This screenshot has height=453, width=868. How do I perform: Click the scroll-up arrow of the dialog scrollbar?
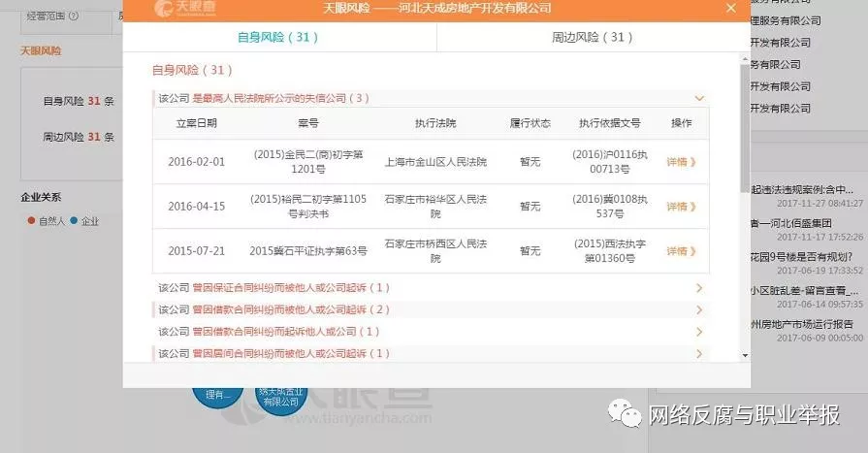click(x=745, y=59)
